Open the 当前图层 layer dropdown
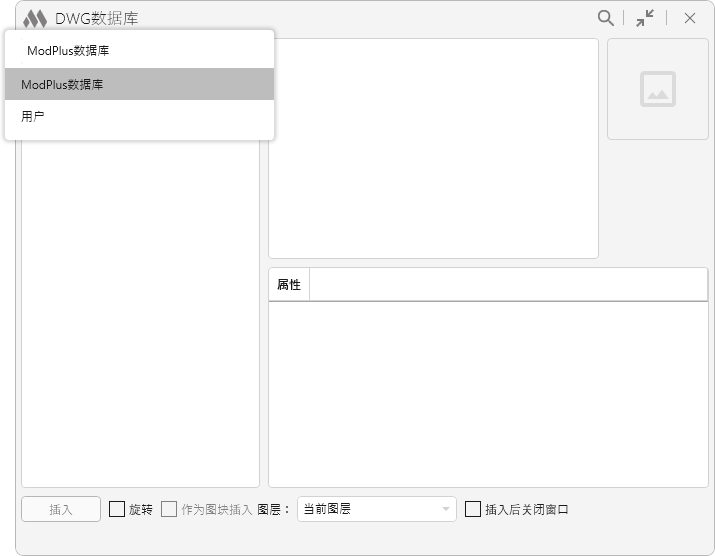The width and height of the screenshot is (715, 556). 377,509
